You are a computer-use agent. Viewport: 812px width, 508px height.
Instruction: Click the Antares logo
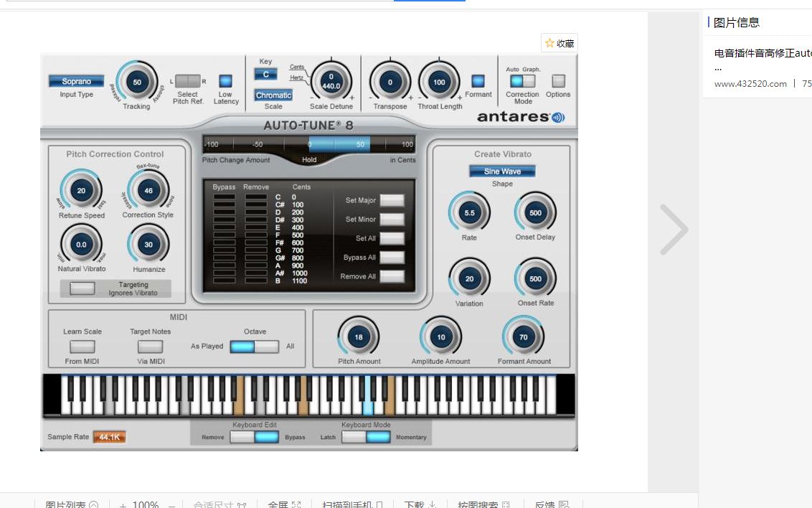point(521,117)
